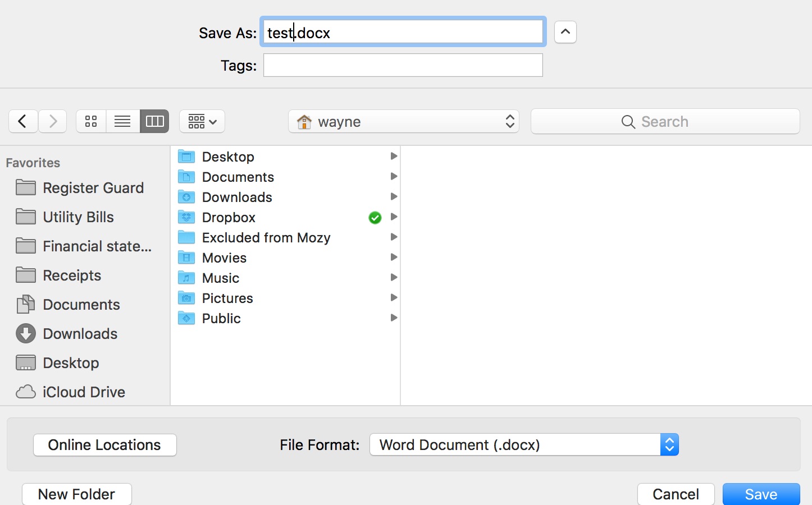Screen dimensions: 812x505
Task: Open the wayne location pop-up menu
Action: point(404,121)
